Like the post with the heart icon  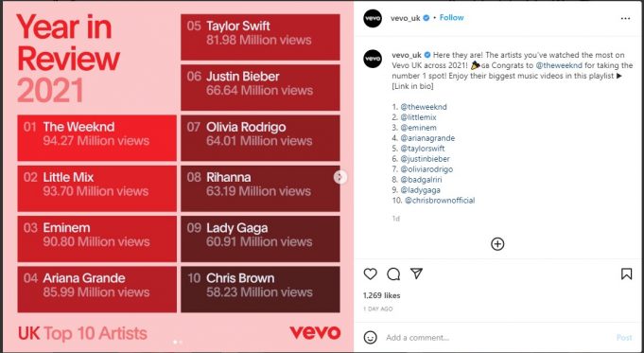370,274
